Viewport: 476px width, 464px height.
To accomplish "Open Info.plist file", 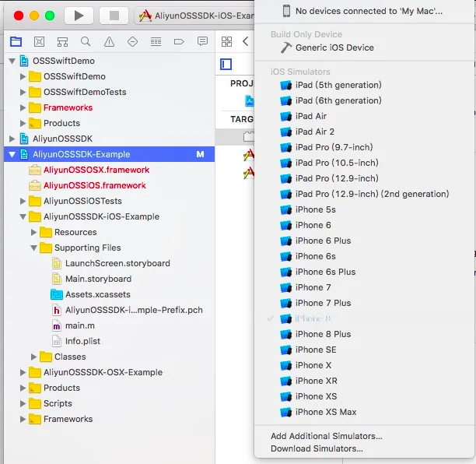I will tap(82, 341).
